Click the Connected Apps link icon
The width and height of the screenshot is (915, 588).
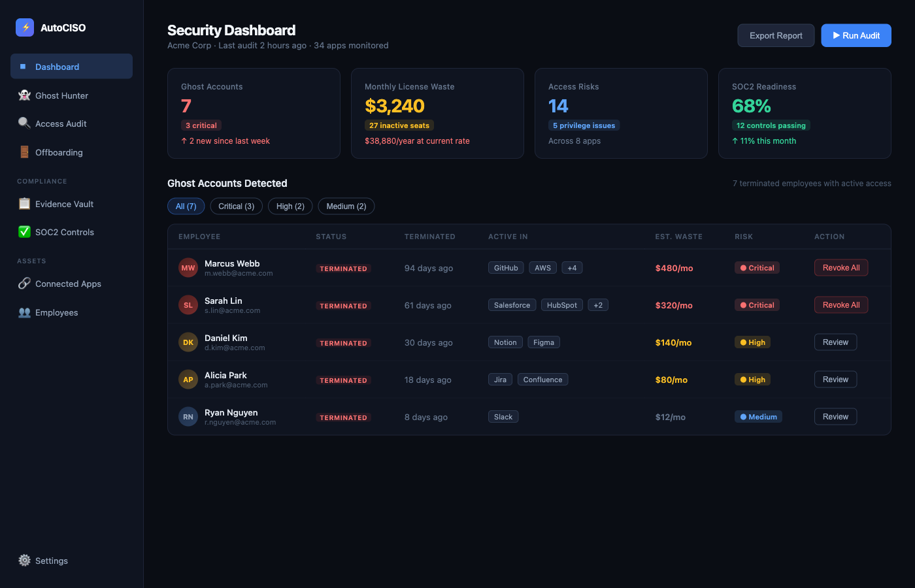click(24, 284)
